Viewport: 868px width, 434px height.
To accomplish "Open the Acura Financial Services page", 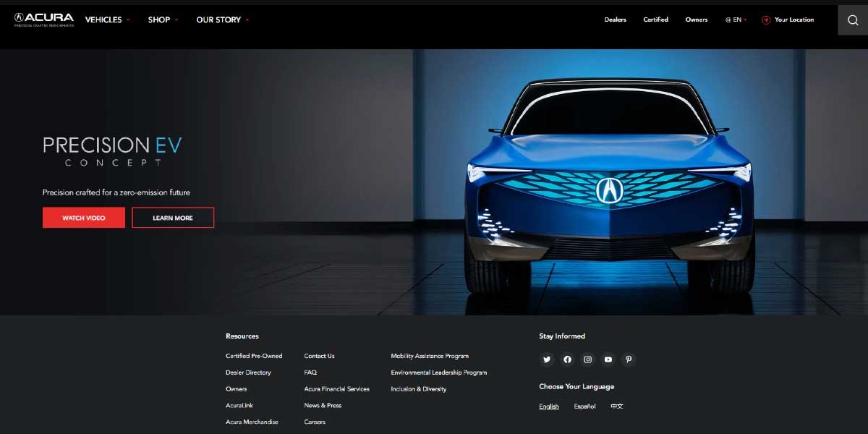I will (337, 388).
